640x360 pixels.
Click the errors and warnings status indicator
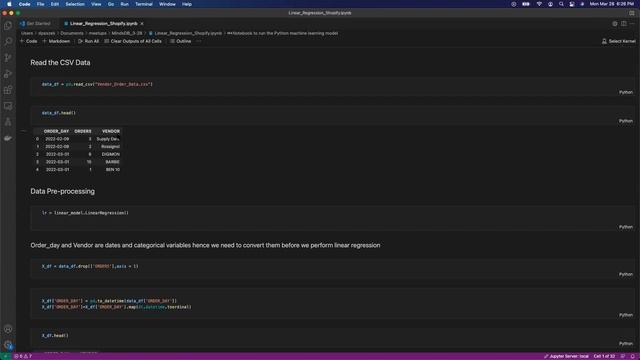click(23, 356)
